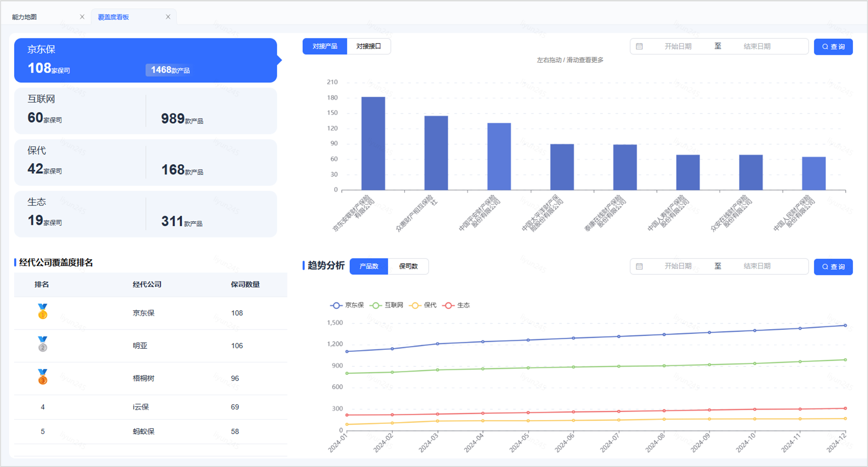Click the 保司数量 column header
This screenshot has height=467, width=868.
[x=245, y=285]
